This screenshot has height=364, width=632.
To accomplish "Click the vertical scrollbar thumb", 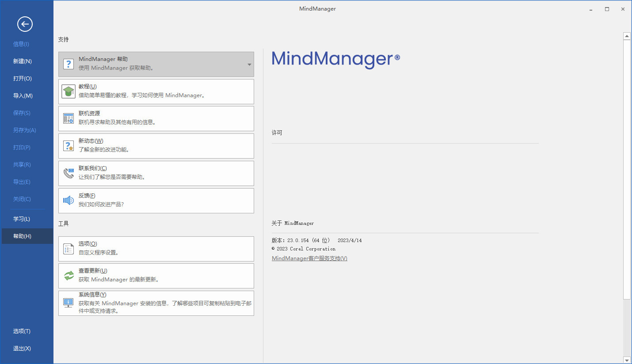I will click(626, 170).
